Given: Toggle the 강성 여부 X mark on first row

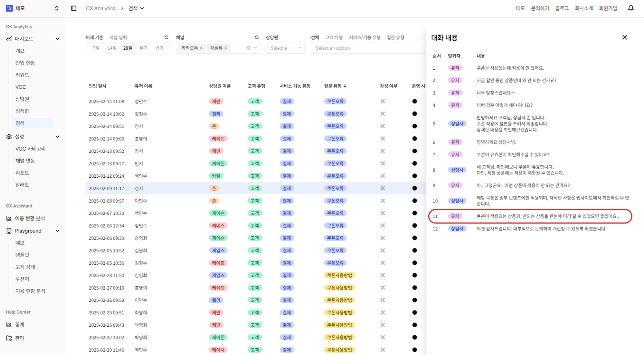Looking at the screenshot, I should [x=383, y=101].
